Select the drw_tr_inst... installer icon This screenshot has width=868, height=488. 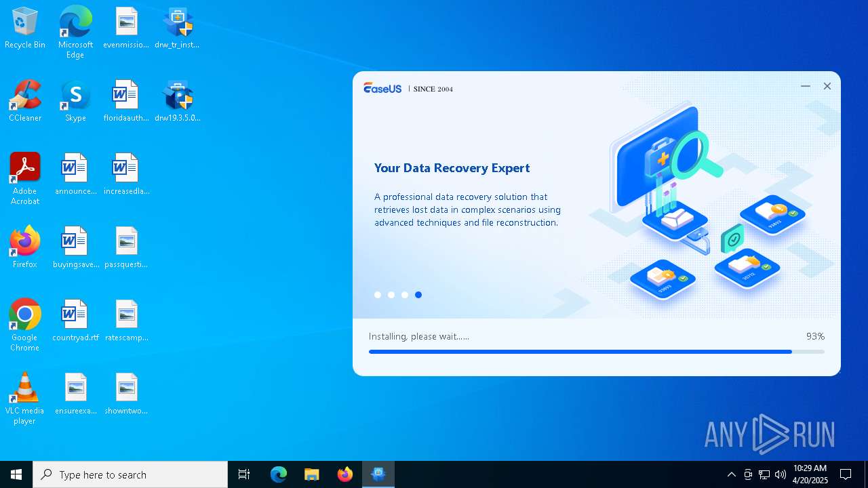(177, 28)
